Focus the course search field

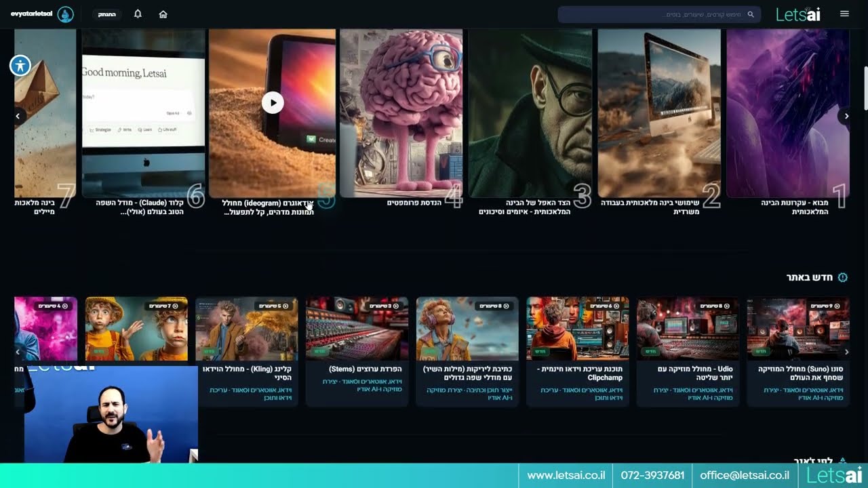[x=659, y=14]
